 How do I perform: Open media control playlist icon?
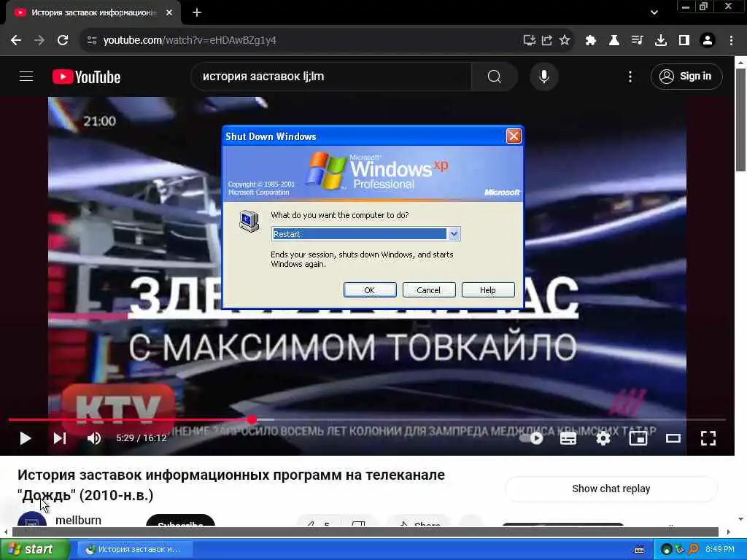637,40
